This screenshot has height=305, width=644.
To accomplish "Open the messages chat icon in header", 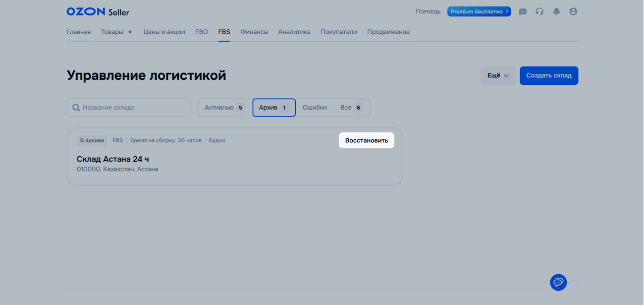I will tap(523, 11).
